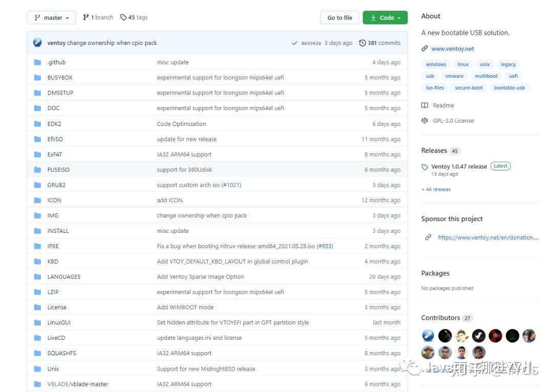Click the green commit status checkmark
Viewport: 553px width, 392px height.
pyautogui.click(x=294, y=43)
